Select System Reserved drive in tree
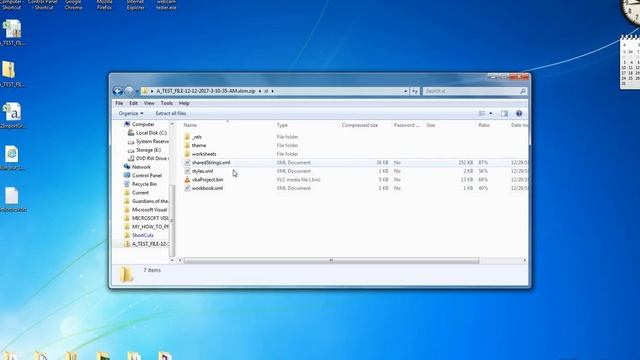The height and width of the screenshot is (360, 640). pyautogui.click(x=152, y=142)
